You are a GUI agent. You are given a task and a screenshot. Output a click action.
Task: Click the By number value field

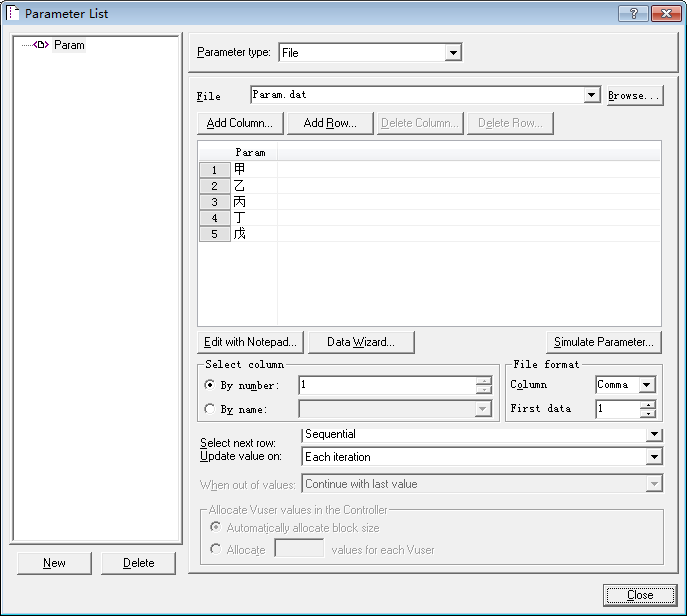(387, 385)
